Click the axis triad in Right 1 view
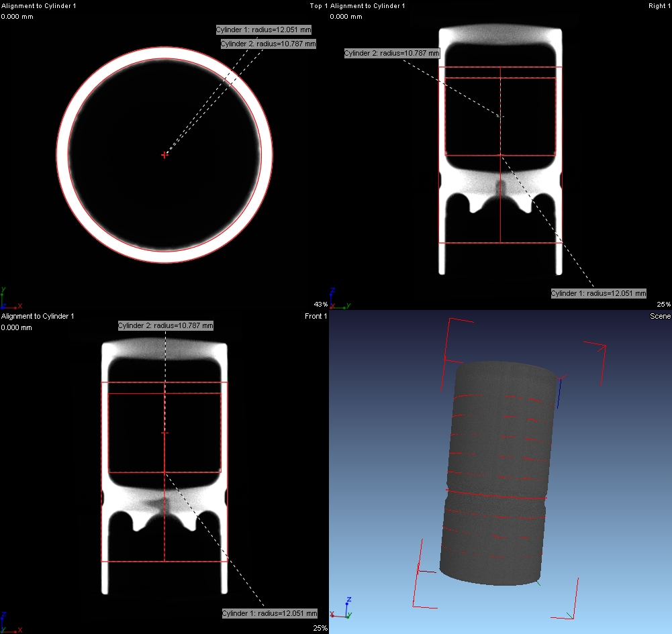The height and width of the screenshot is (634, 672). [339, 299]
